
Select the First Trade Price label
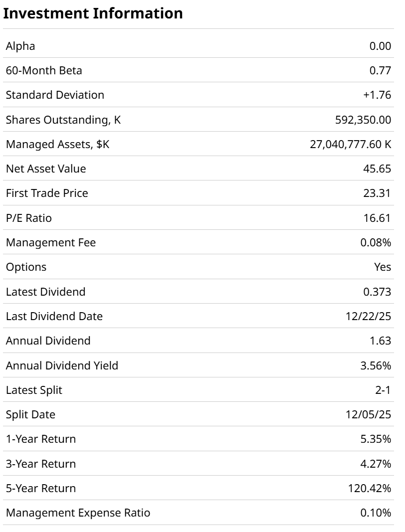click(x=47, y=193)
